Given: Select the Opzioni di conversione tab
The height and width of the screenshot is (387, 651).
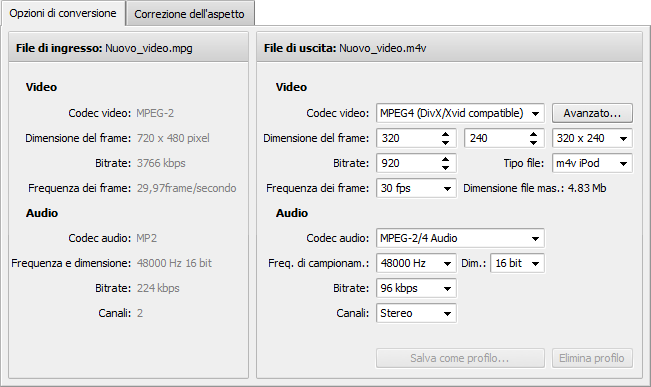Looking at the screenshot, I should pyautogui.click(x=63, y=13).
